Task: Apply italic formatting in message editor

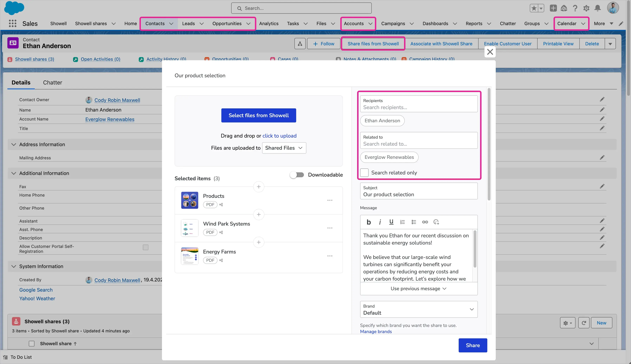Action: point(380,222)
